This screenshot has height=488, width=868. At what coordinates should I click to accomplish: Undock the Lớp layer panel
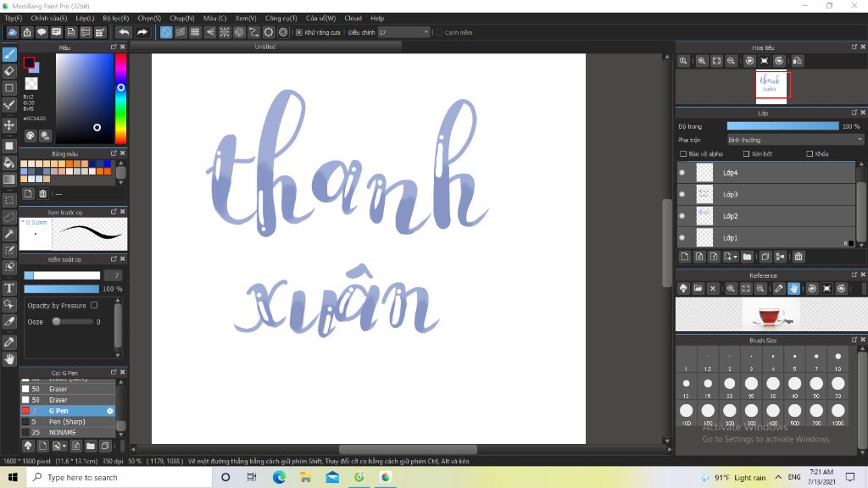point(854,113)
